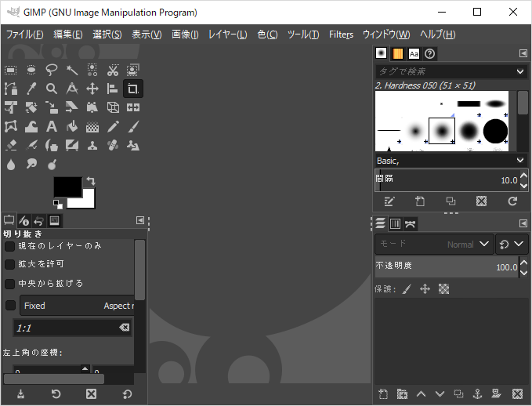Toggle lock pixels paintbrush icon
532x406 pixels.
[407, 289]
